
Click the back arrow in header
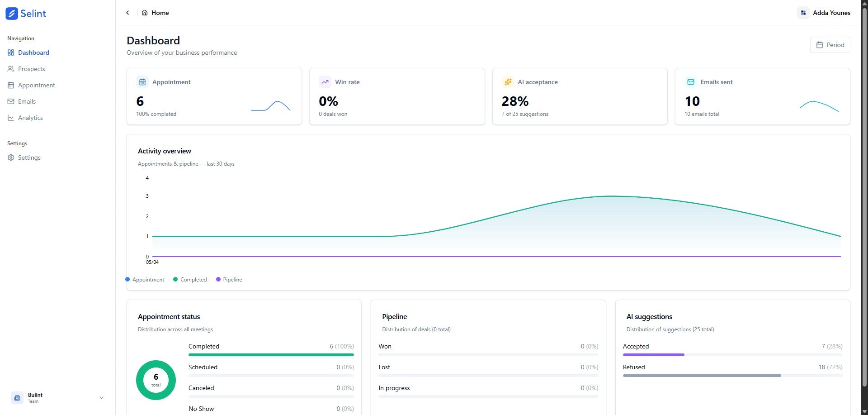(127, 13)
